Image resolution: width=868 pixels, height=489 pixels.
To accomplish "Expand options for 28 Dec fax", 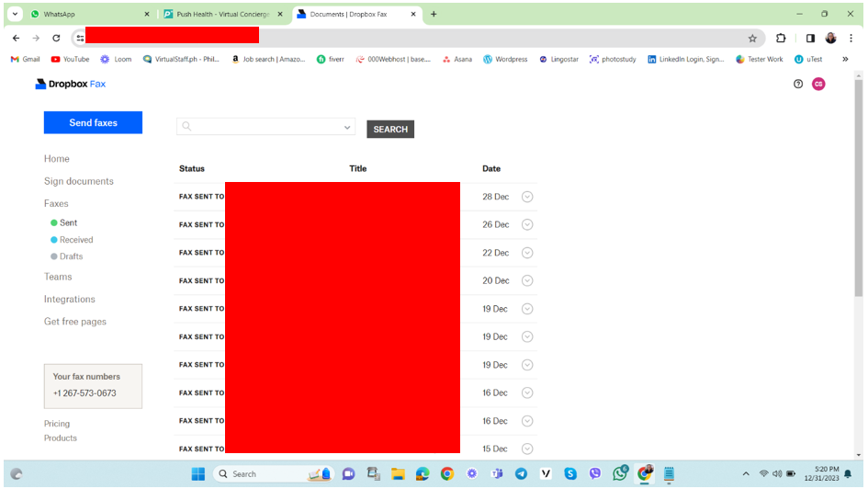I will (527, 197).
